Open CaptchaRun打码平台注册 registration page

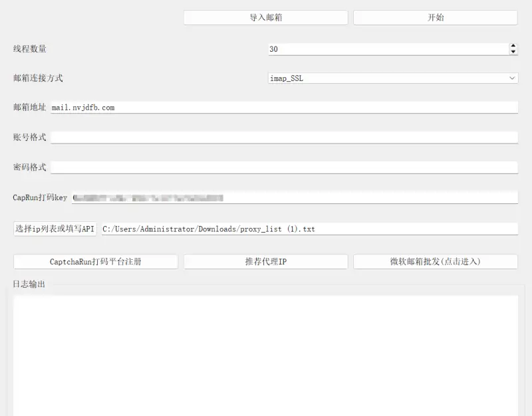coord(95,261)
